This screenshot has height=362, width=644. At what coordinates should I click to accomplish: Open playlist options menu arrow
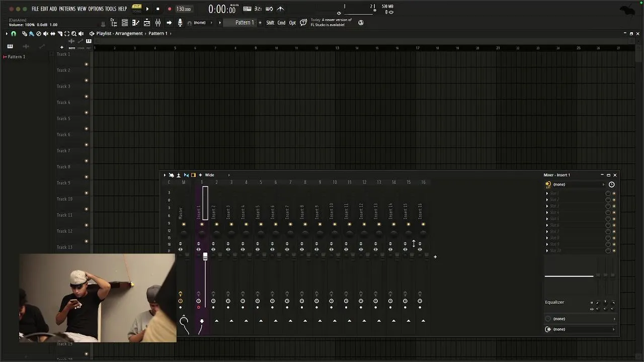pyautogui.click(x=7, y=34)
